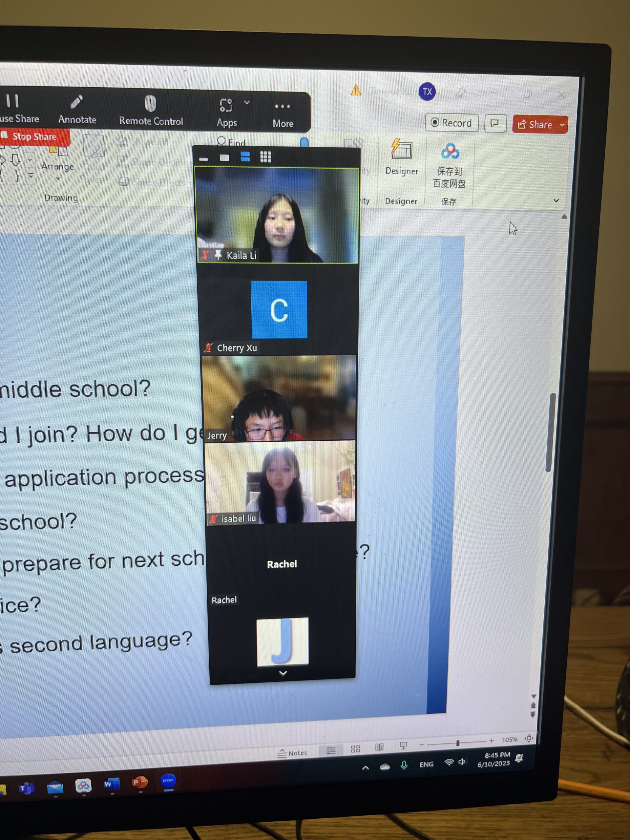
Task: Open Wi-Fi network settings in tray
Action: pyautogui.click(x=449, y=762)
